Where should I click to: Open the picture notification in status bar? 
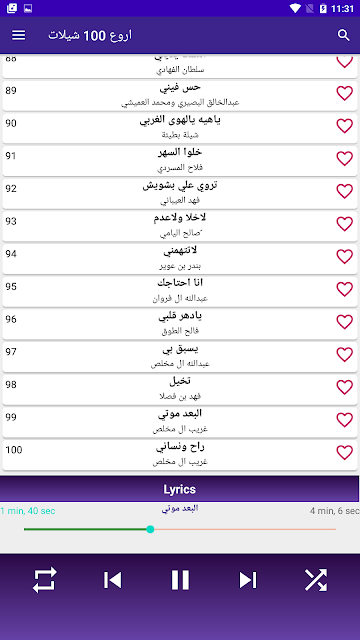28,8
